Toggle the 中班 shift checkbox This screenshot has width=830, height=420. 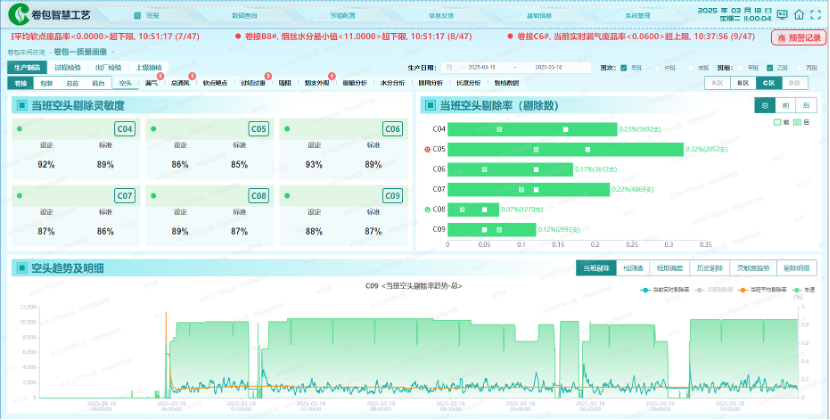click(657, 68)
